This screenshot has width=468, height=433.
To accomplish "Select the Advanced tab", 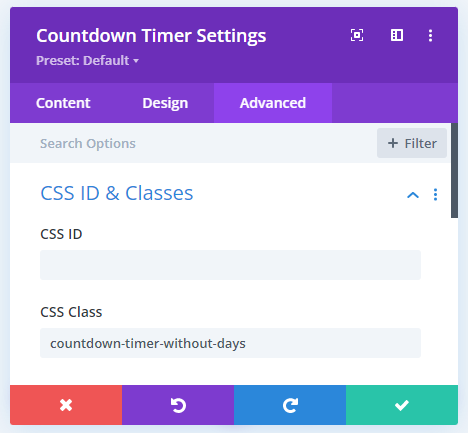I will coord(273,103).
